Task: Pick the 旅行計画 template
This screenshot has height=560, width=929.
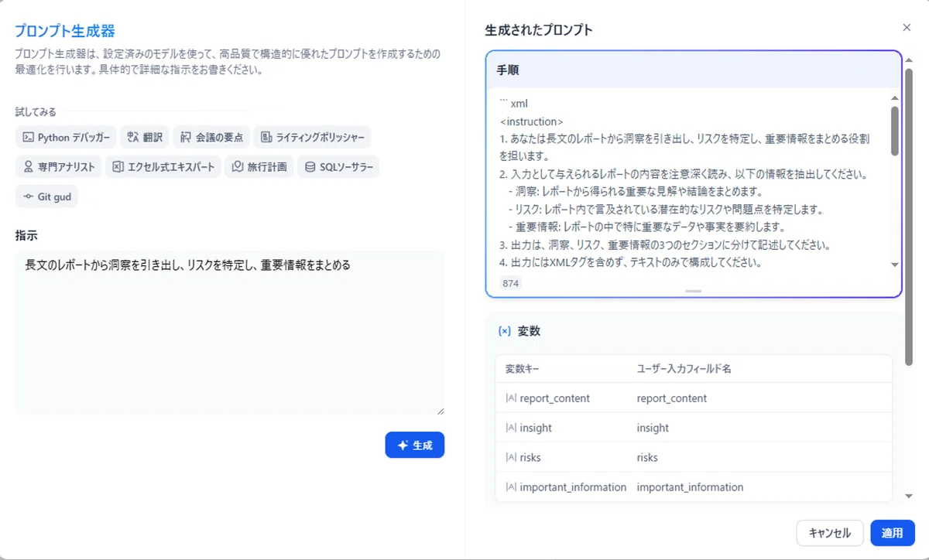Action: coord(259,166)
